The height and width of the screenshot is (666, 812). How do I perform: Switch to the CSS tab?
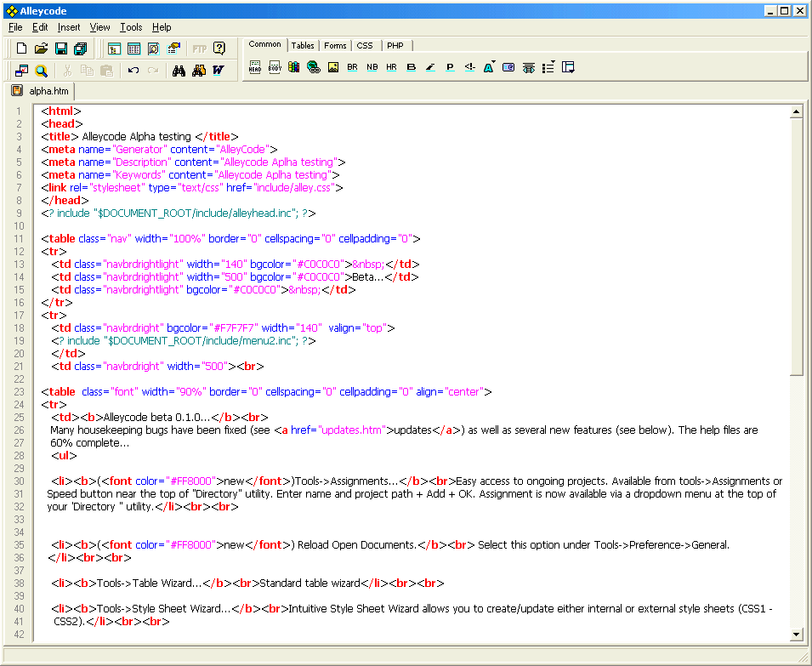click(x=364, y=45)
